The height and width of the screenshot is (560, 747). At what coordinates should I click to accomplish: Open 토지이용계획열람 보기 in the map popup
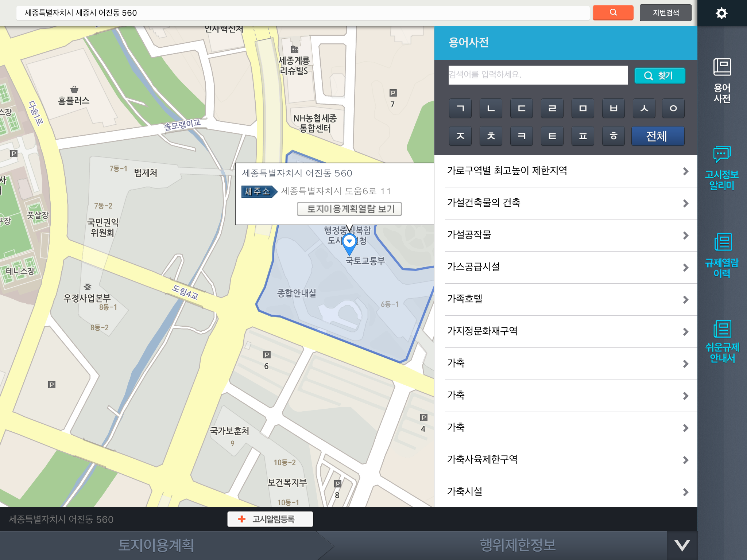[x=349, y=209]
